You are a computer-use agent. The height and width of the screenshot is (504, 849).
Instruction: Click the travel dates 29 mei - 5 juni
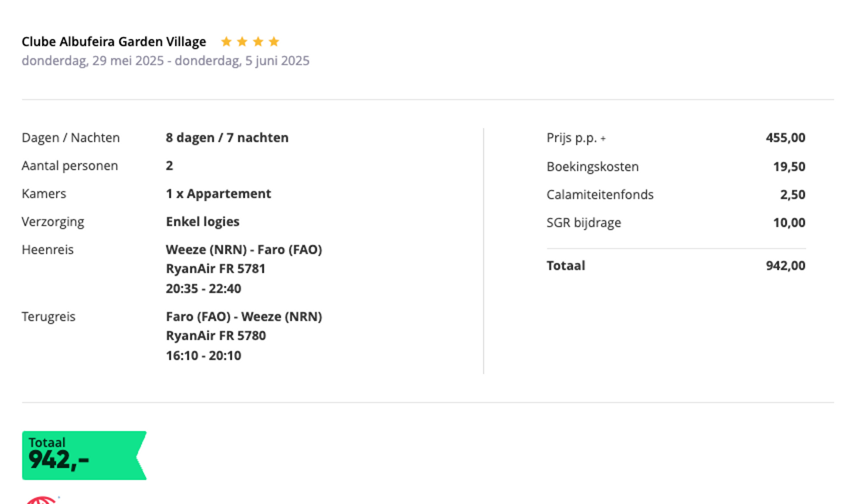click(x=165, y=61)
